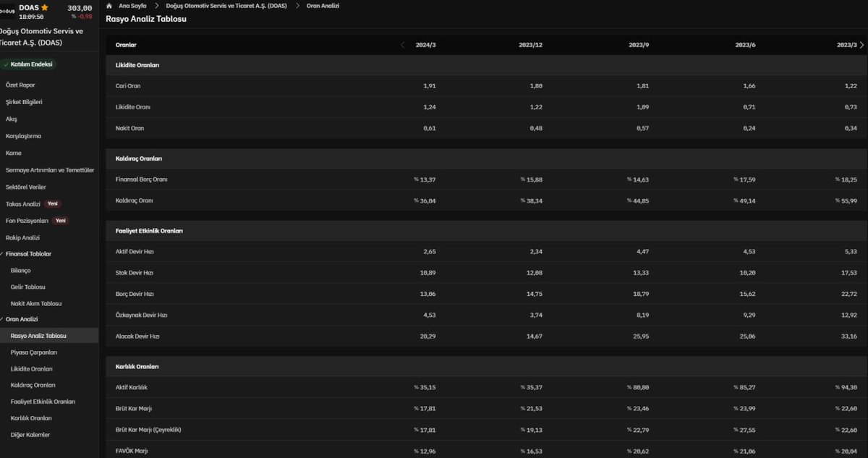Screen dimensions: 868x458
Task: Click the star favorite icon beside DOAS
Action: [45, 7]
